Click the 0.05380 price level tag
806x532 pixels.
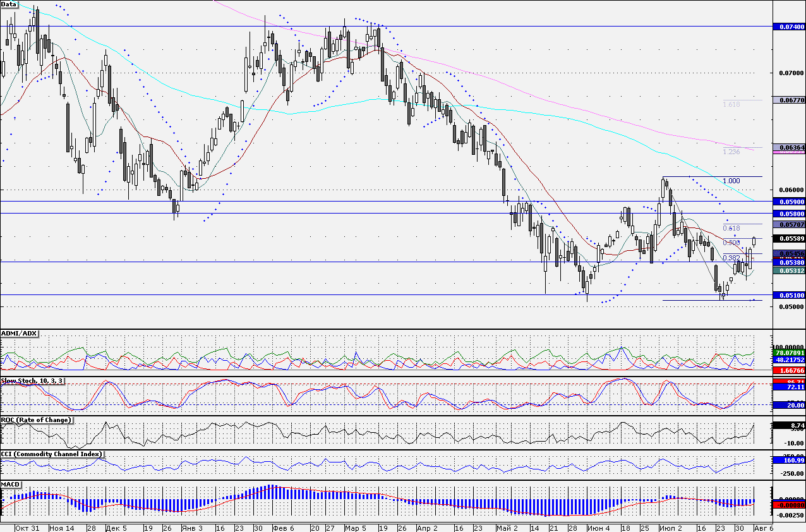pyautogui.click(x=789, y=262)
